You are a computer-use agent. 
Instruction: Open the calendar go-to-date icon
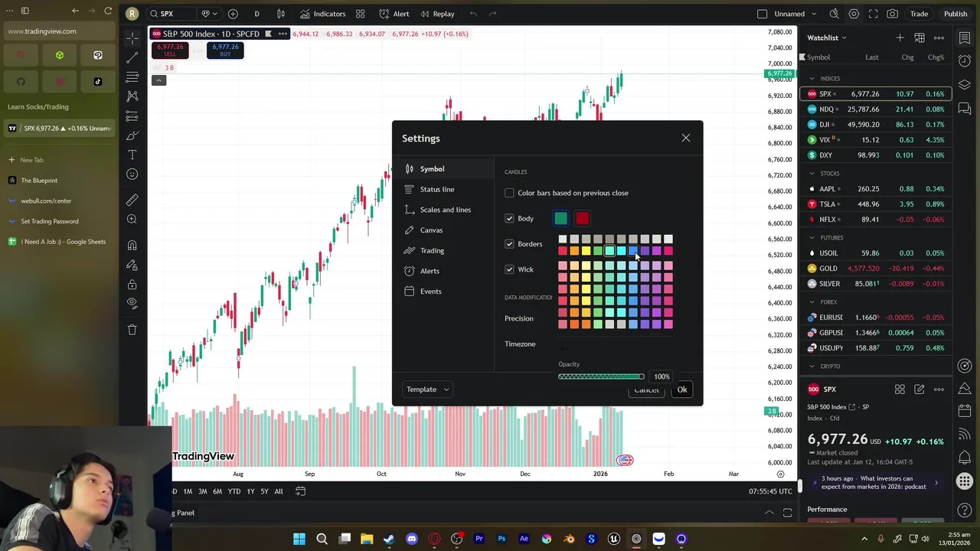[x=300, y=491]
